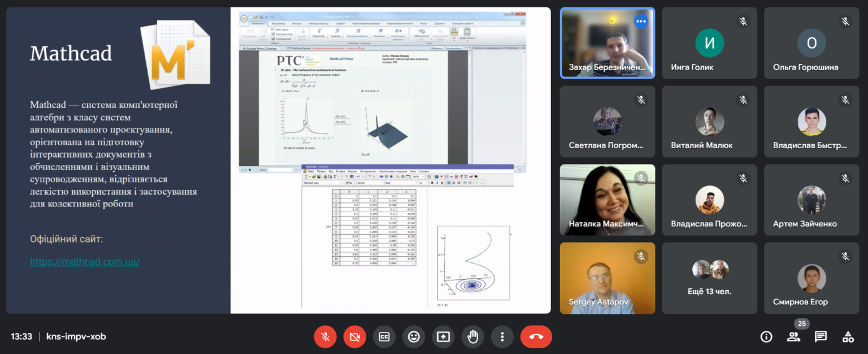Click Артем Зайченко's profile picture

click(x=811, y=200)
